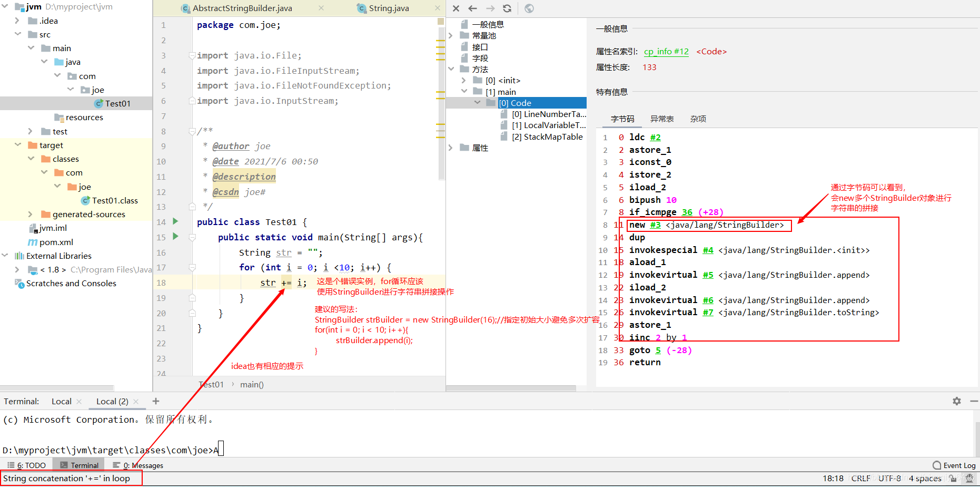980x487 pixels.
Task: Open the Event Log
Action: point(954,465)
